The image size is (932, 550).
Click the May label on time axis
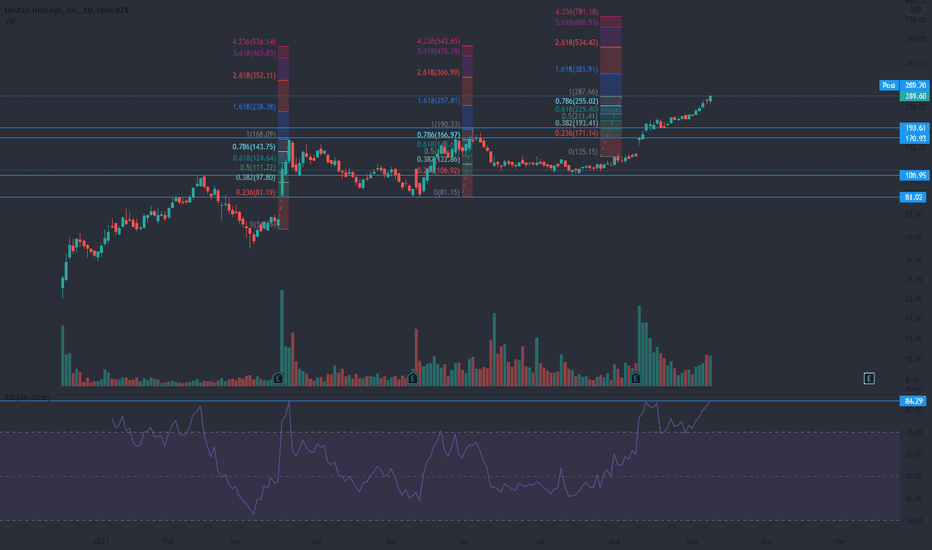(x=391, y=541)
